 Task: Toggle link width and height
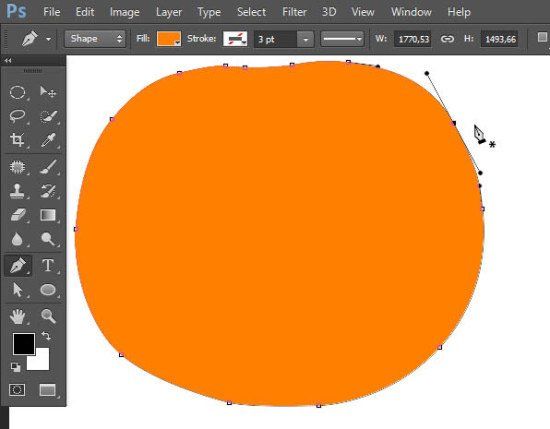[447, 39]
